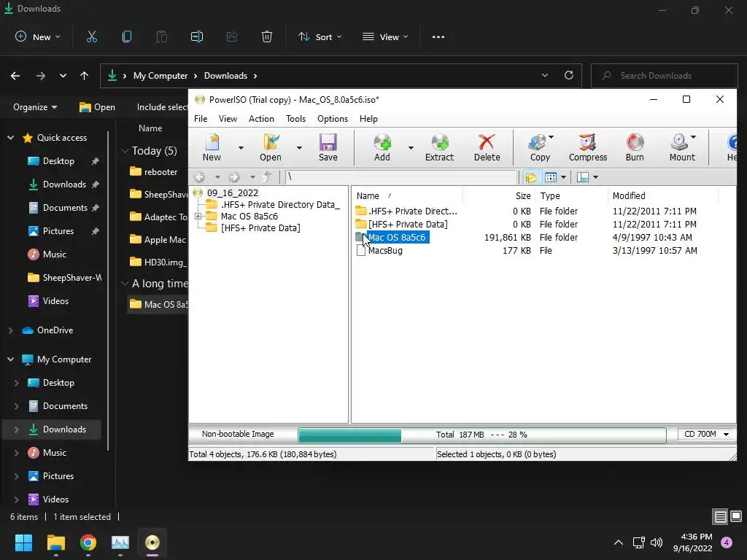
Task: Open the PowerISO File menu
Action: [x=201, y=119]
